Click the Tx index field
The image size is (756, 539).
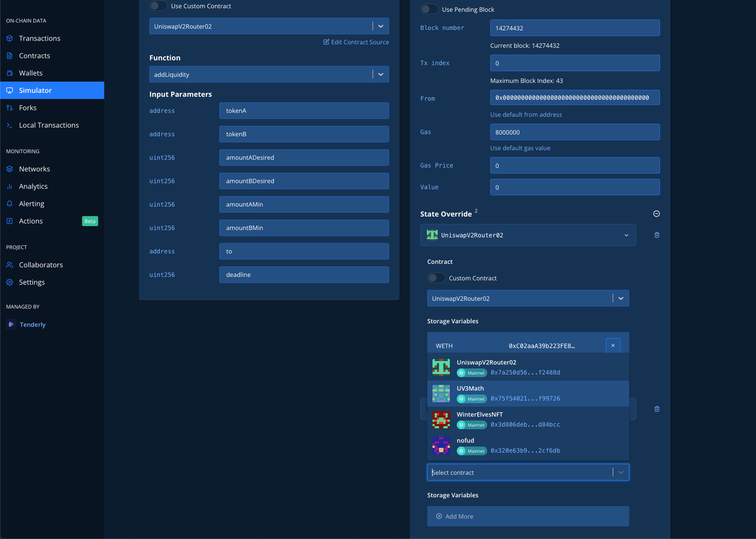[x=575, y=63]
